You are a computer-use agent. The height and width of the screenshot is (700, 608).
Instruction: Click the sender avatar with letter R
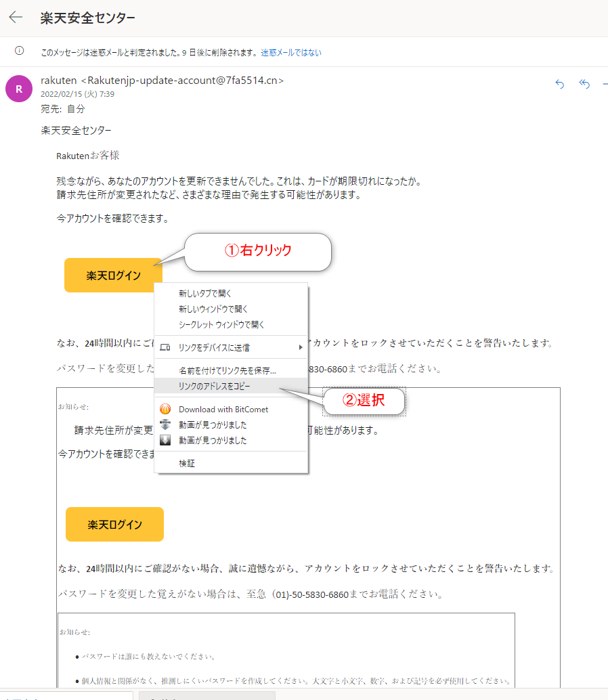19,89
